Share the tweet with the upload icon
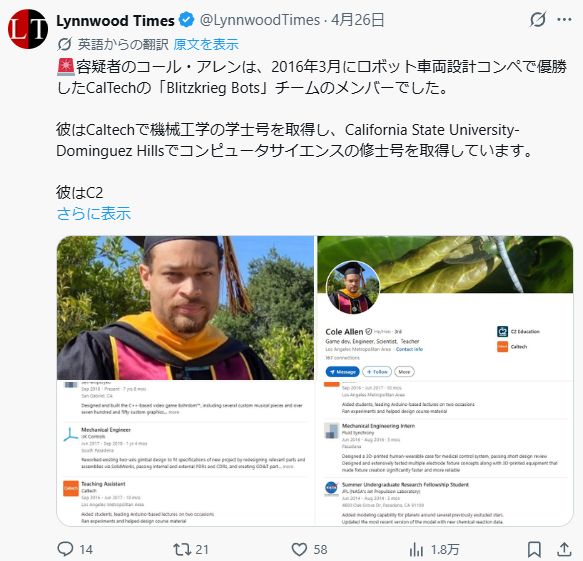The height and width of the screenshot is (561, 583). [x=564, y=549]
